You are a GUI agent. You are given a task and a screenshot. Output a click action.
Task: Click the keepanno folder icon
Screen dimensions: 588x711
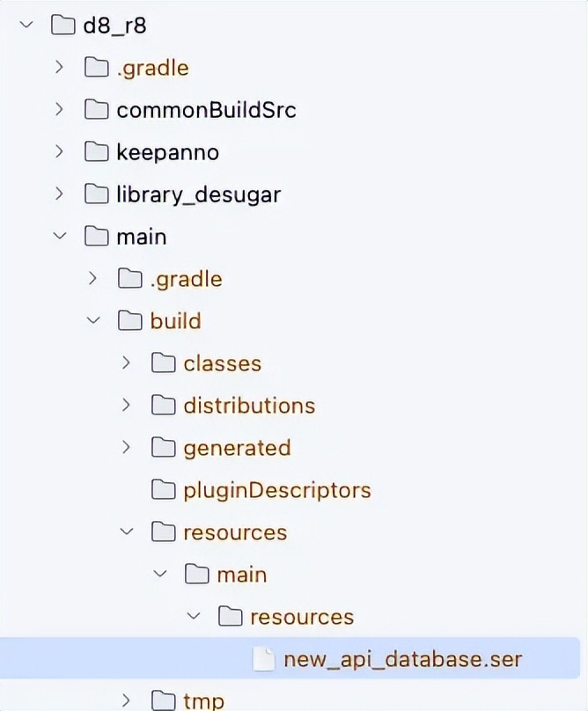[96, 152]
